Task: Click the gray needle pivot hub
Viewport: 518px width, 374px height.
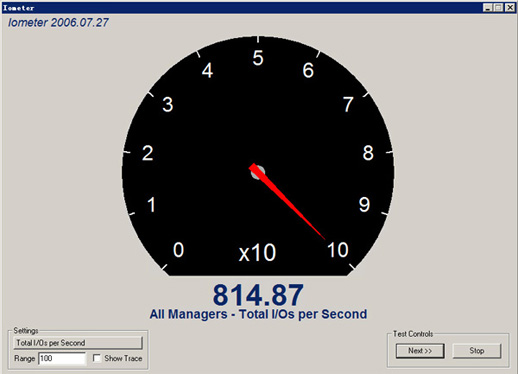Action: (x=257, y=173)
